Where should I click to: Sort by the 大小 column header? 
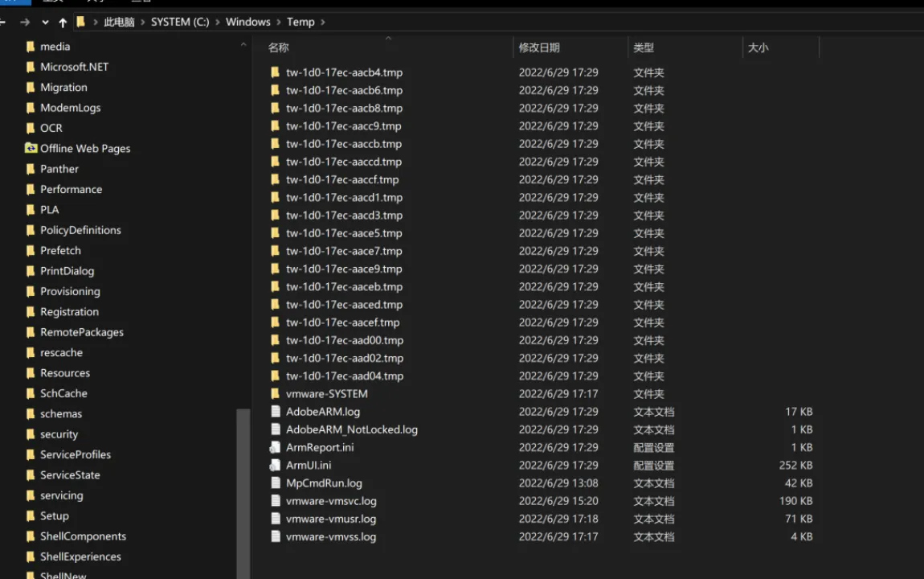[x=758, y=48]
